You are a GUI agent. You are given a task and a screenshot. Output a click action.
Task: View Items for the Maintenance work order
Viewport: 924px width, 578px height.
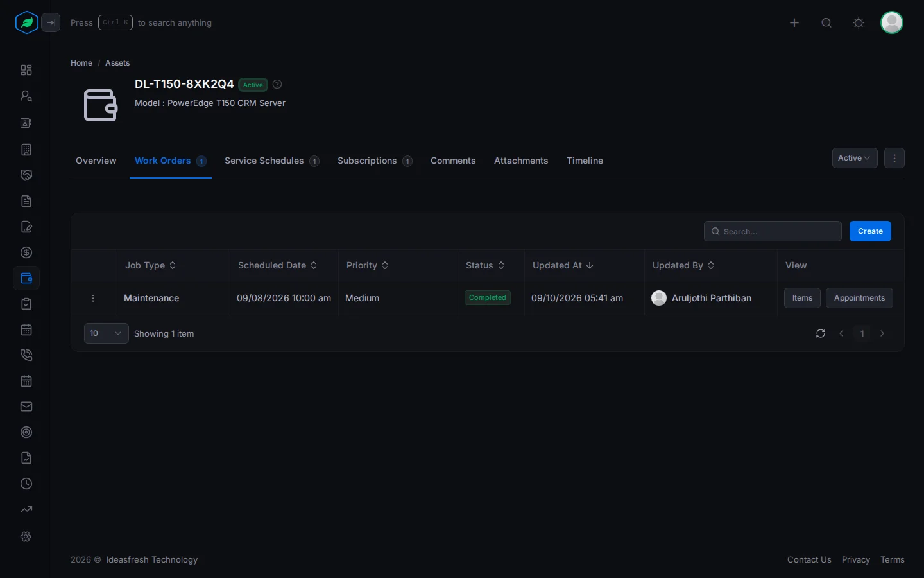[x=802, y=298]
